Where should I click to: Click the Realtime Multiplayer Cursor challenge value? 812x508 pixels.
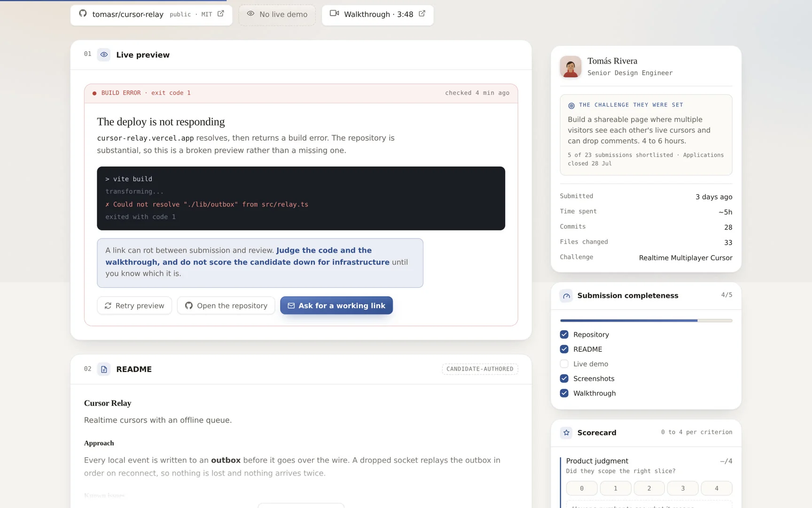686,258
